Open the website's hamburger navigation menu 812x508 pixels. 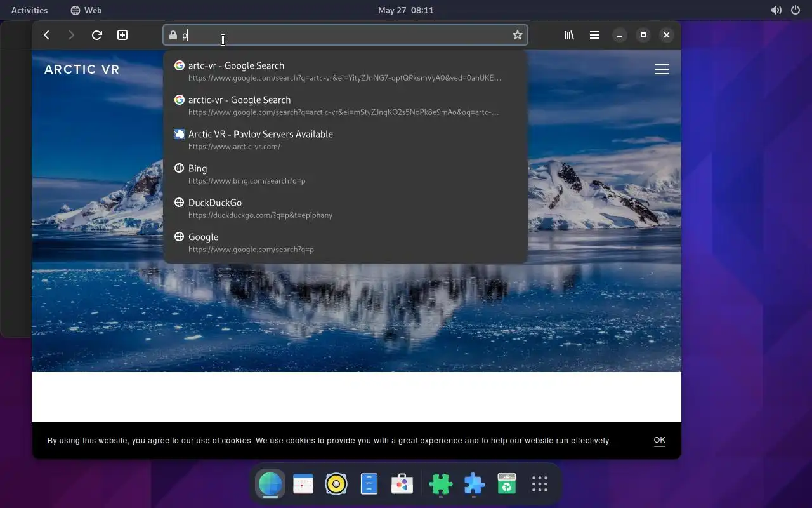click(x=662, y=69)
